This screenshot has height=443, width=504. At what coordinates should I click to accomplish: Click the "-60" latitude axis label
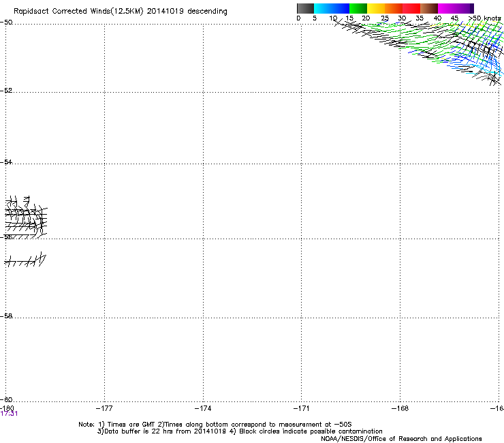[x=6, y=399]
